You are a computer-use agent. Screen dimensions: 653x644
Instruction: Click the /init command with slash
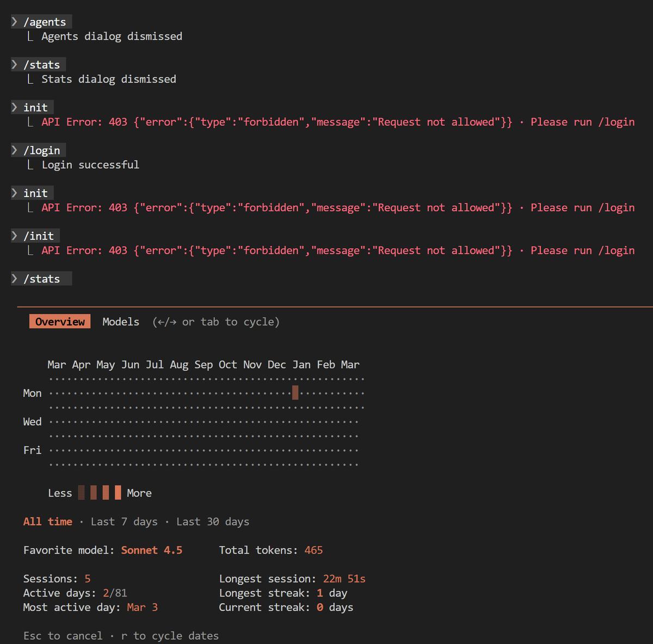[x=39, y=236]
